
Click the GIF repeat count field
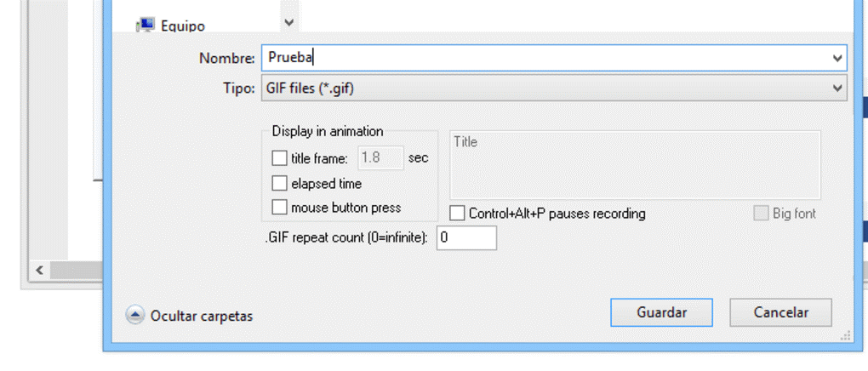(466, 238)
